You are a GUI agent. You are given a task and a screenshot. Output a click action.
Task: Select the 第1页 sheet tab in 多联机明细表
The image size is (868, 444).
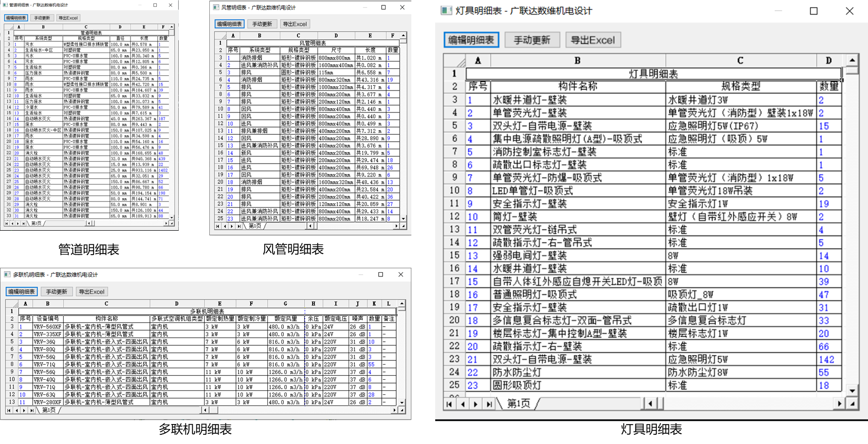pyautogui.click(x=49, y=410)
